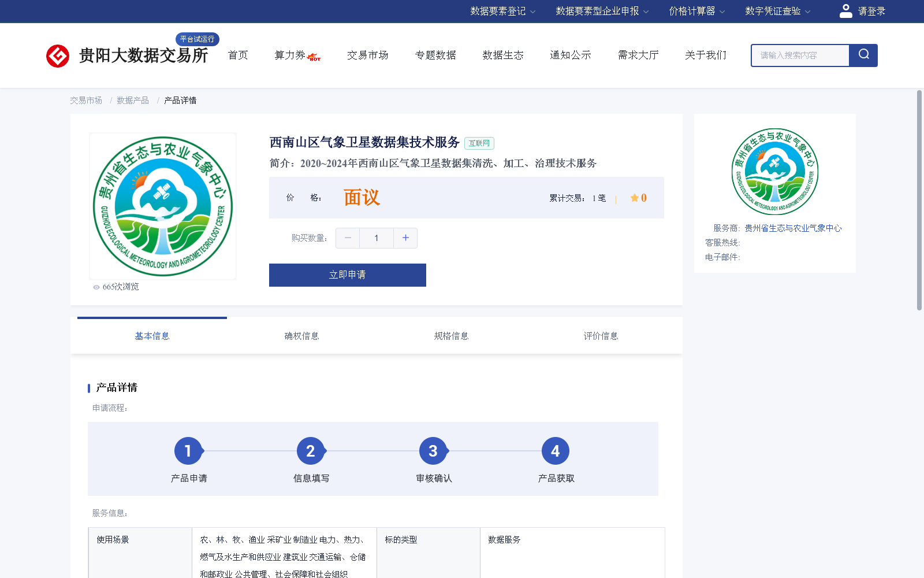Image resolution: width=924 pixels, height=578 pixels.
Task: Expand the 数据要素登记 dropdown menu
Action: 502,11
